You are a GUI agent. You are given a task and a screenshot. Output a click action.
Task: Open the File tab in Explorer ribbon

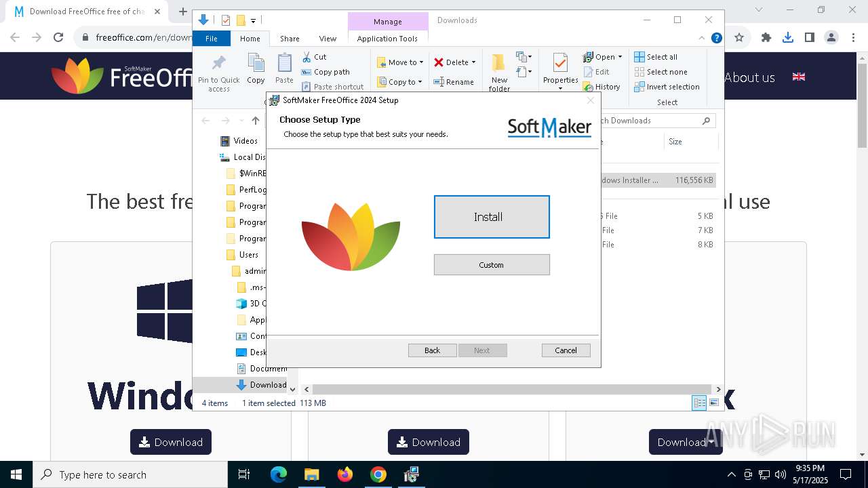point(212,39)
